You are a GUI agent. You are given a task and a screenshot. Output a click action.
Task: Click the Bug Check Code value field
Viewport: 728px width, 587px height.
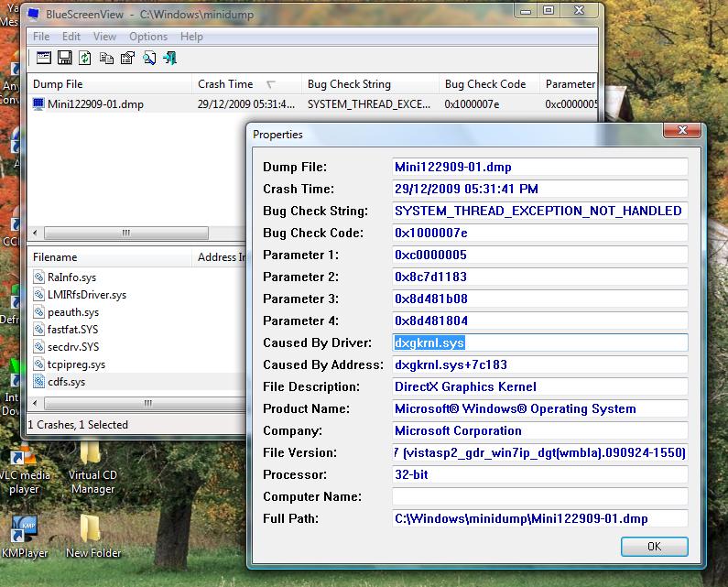(x=539, y=234)
